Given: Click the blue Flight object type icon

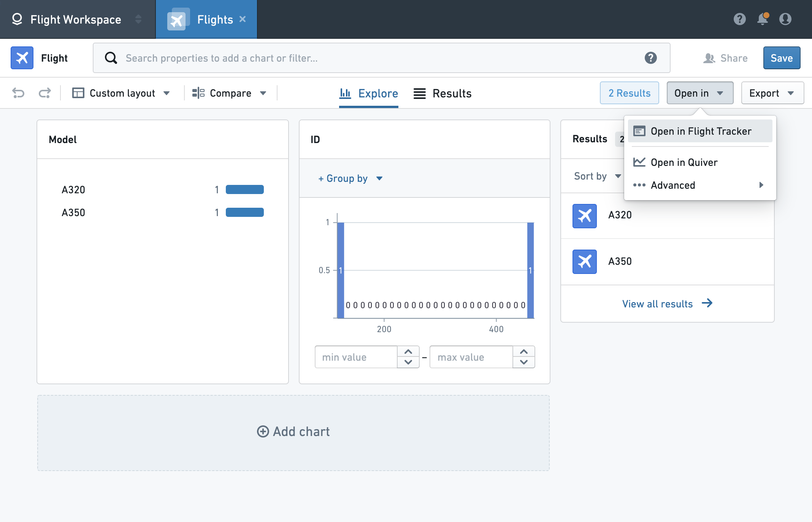Looking at the screenshot, I should tap(22, 58).
